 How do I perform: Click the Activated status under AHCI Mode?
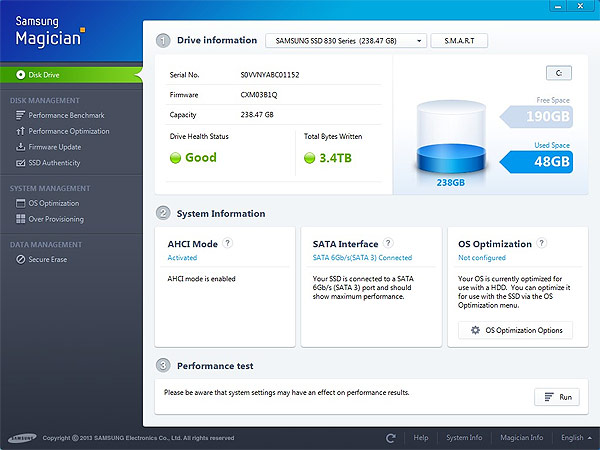click(183, 258)
